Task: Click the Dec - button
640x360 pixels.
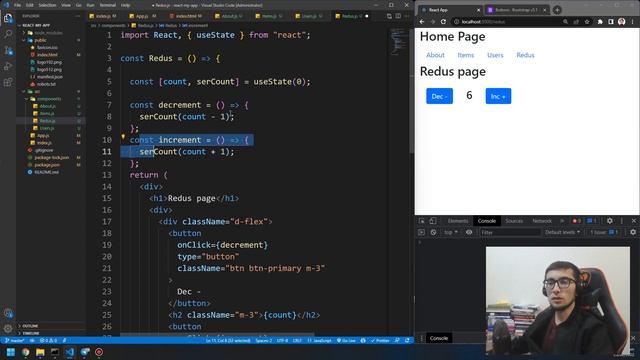Action: tap(439, 96)
